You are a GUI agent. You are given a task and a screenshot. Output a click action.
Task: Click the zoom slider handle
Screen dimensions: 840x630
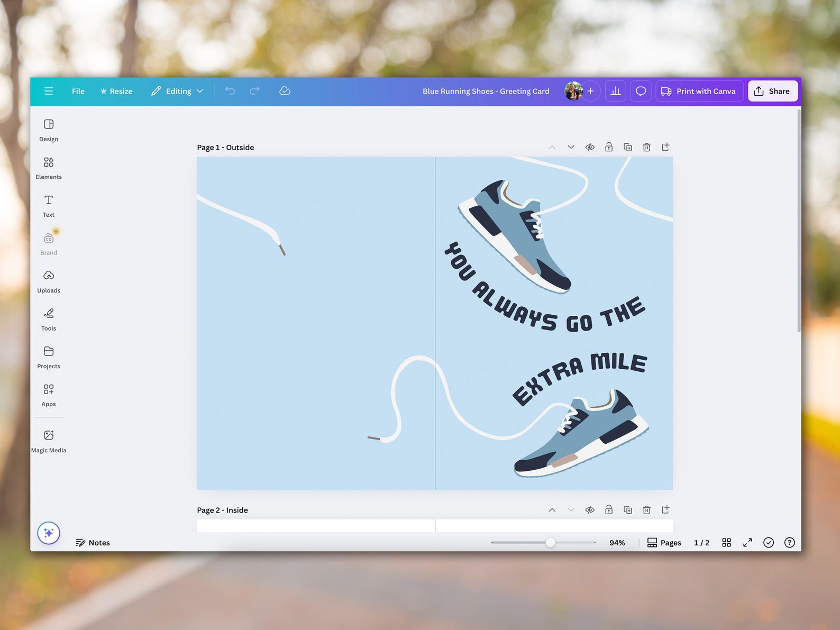point(551,543)
